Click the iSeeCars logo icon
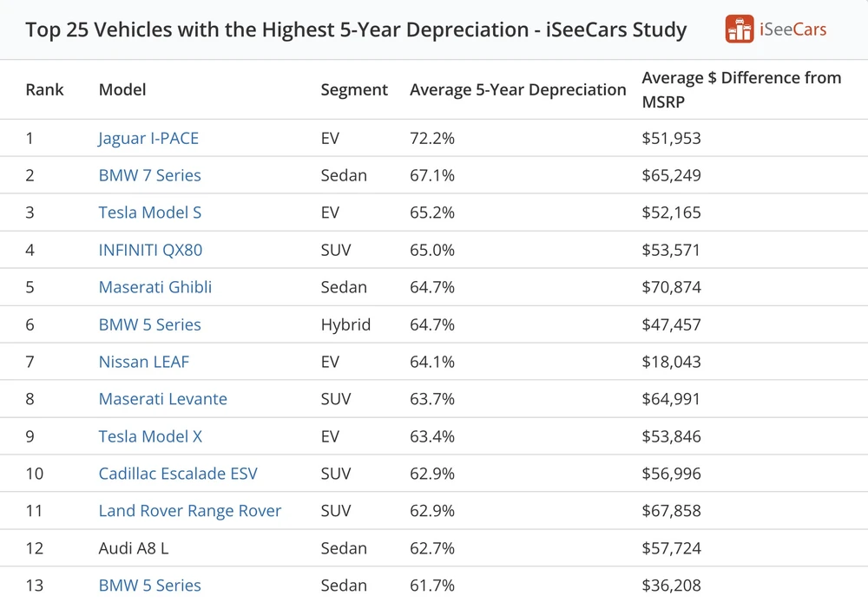Image resolution: width=868 pixels, height=602 pixels. pos(740,29)
